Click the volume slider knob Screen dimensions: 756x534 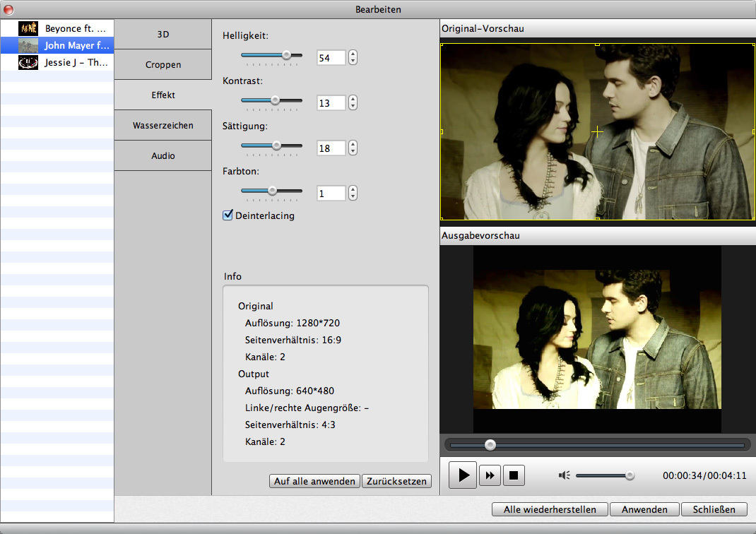pyautogui.click(x=630, y=475)
